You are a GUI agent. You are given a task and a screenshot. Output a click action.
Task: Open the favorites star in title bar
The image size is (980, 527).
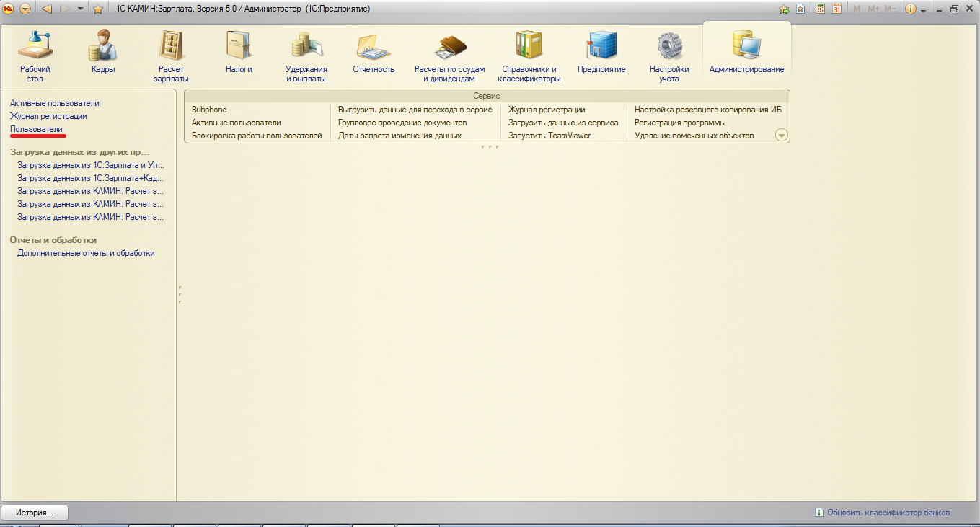(97, 9)
